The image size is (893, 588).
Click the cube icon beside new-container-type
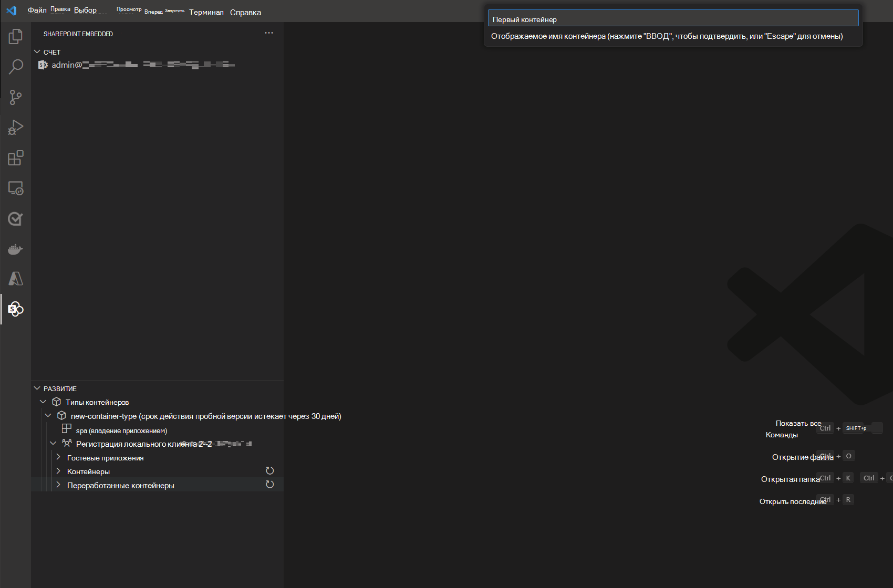pyautogui.click(x=62, y=416)
